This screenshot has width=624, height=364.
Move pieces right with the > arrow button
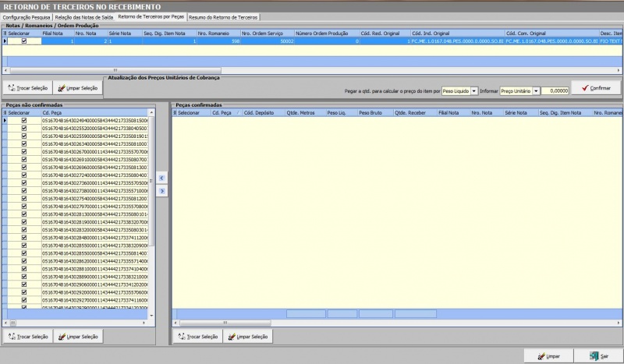coord(162,191)
